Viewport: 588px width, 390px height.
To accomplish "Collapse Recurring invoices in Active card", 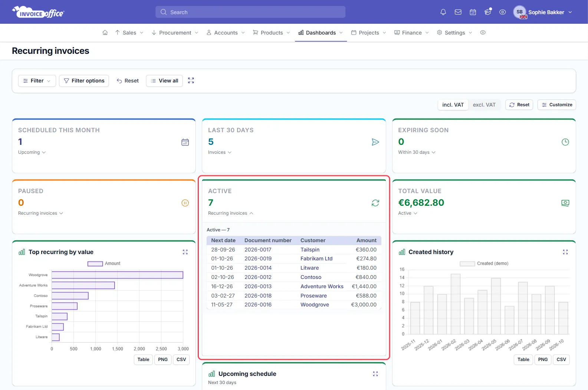I will click(x=230, y=213).
